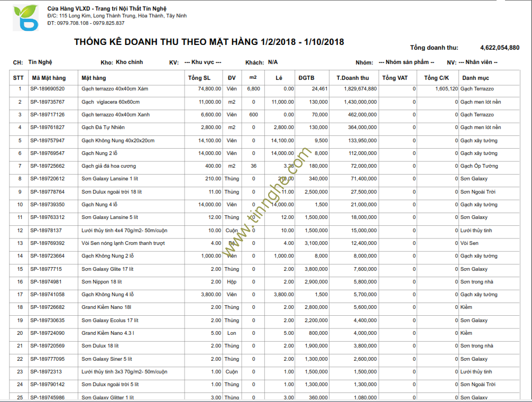
Task: Click the item Sơn Galaxy Lansine 1 lít
Action: tap(109, 179)
